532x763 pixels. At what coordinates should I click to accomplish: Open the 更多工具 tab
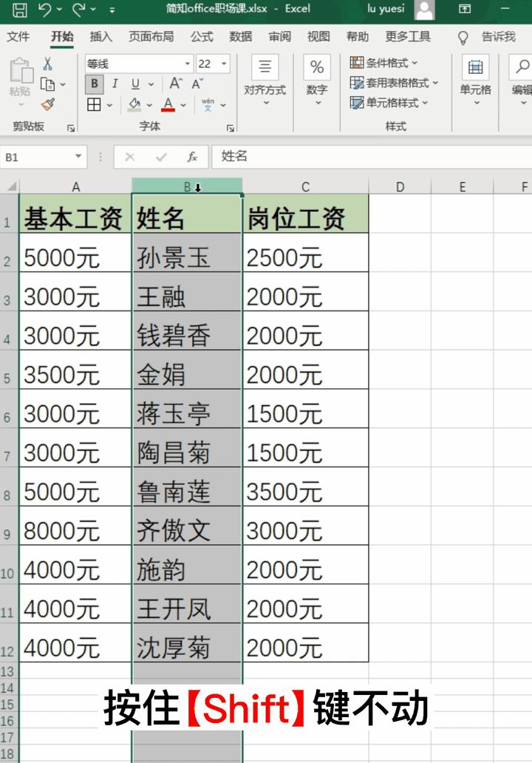[x=408, y=36]
